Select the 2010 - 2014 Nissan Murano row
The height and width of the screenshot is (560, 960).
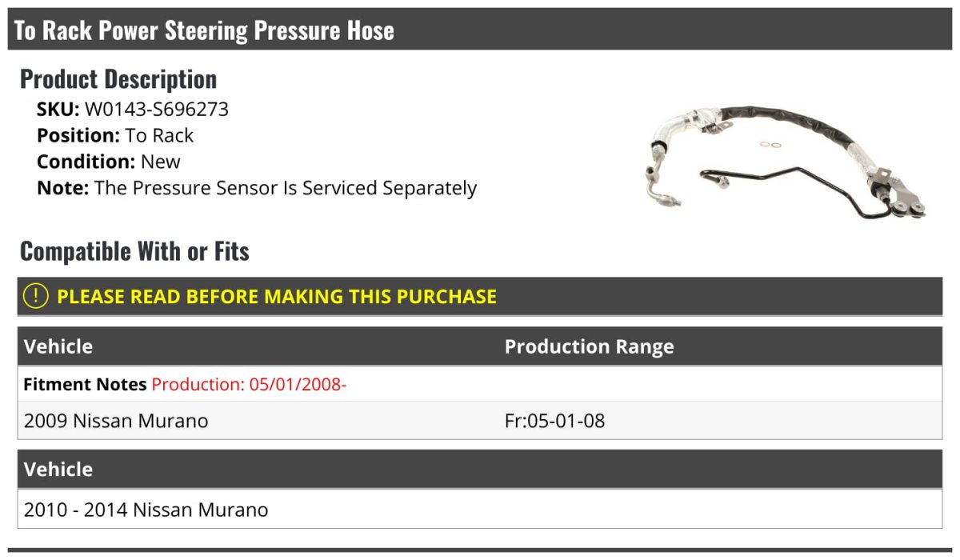146,510
